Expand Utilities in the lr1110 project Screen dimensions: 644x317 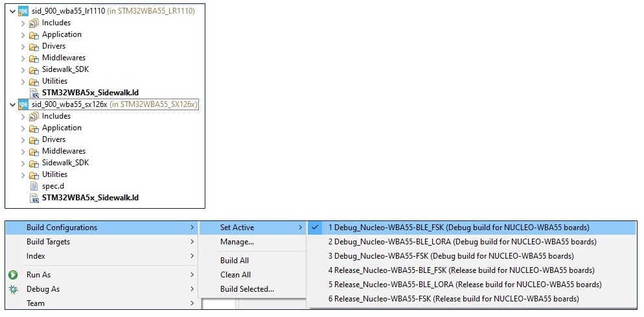23,81
